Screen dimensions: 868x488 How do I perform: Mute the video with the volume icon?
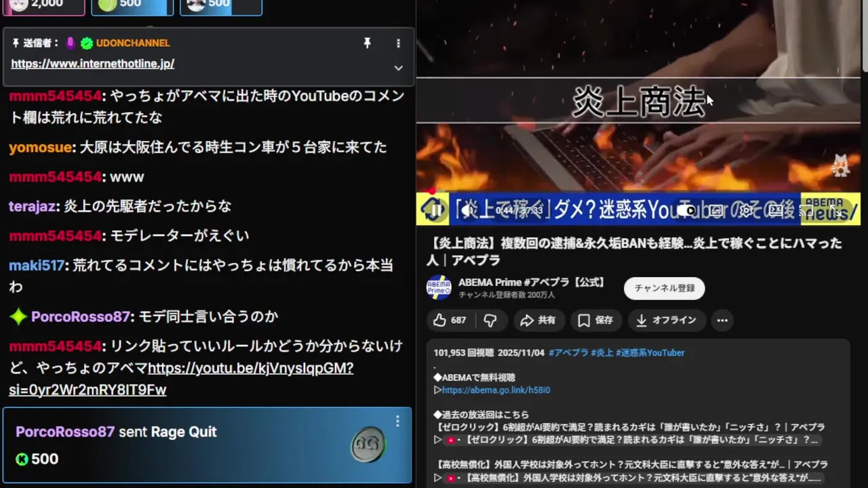click(x=469, y=210)
